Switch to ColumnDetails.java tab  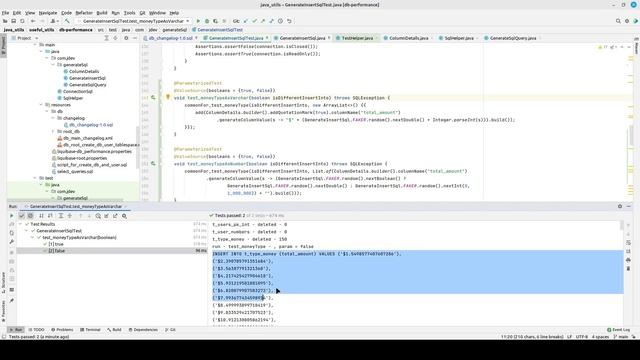(409, 38)
